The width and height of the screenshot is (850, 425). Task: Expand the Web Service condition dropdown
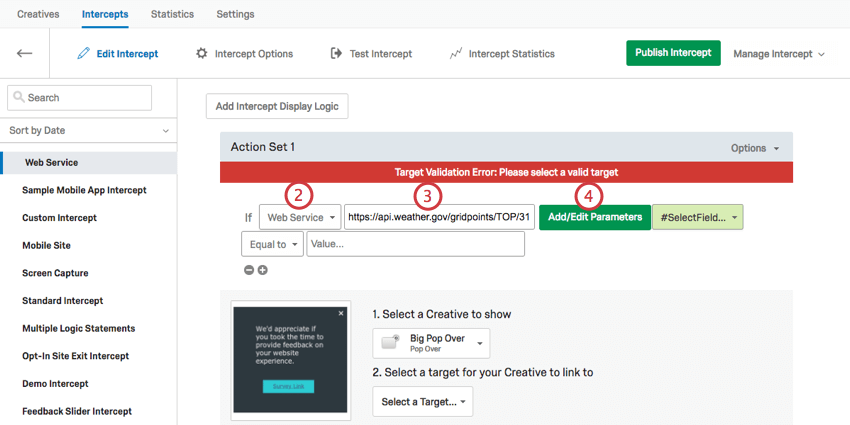click(300, 217)
